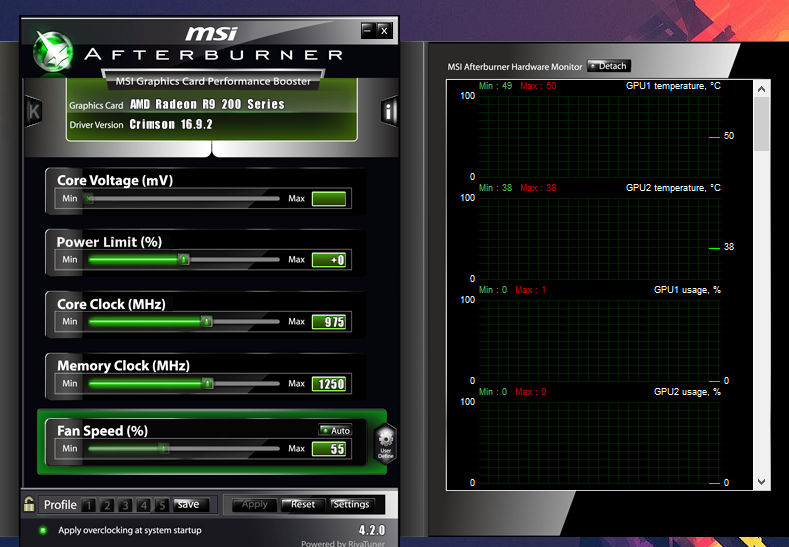Select profile slot 3

pos(125,505)
